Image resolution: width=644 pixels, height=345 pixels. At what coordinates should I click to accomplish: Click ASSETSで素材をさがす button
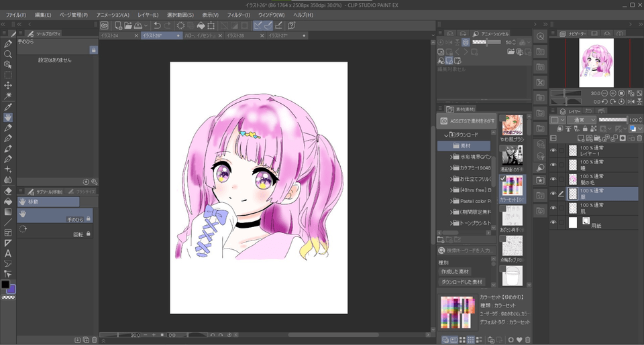tap(467, 121)
